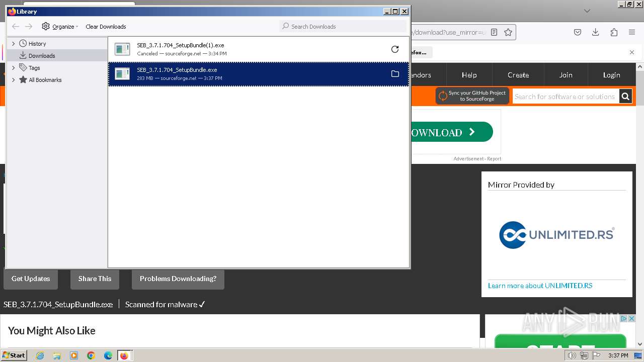The width and height of the screenshot is (644, 362).
Task: Click Clear Downloads button
Action: pyautogui.click(x=106, y=27)
